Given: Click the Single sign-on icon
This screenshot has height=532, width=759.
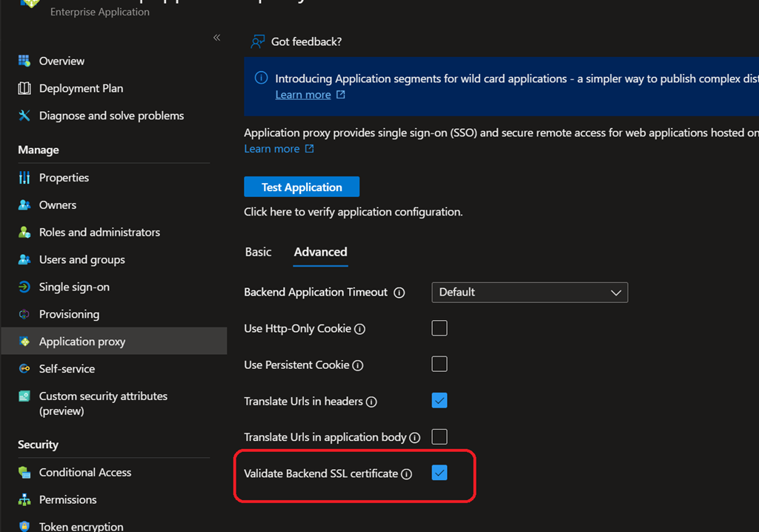Looking at the screenshot, I should 24,287.
